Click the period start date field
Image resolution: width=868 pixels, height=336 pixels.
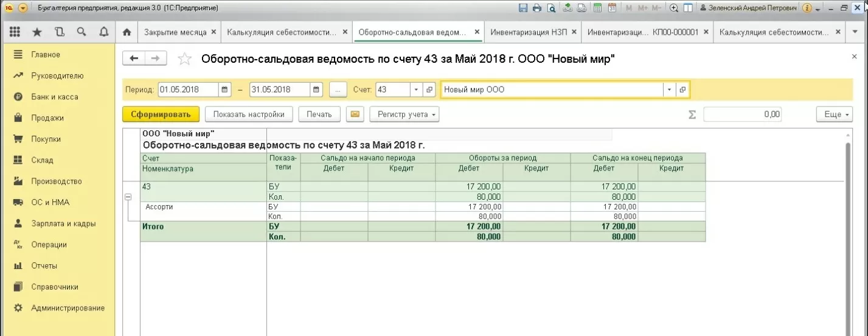pyautogui.click(x=187, y=89)
